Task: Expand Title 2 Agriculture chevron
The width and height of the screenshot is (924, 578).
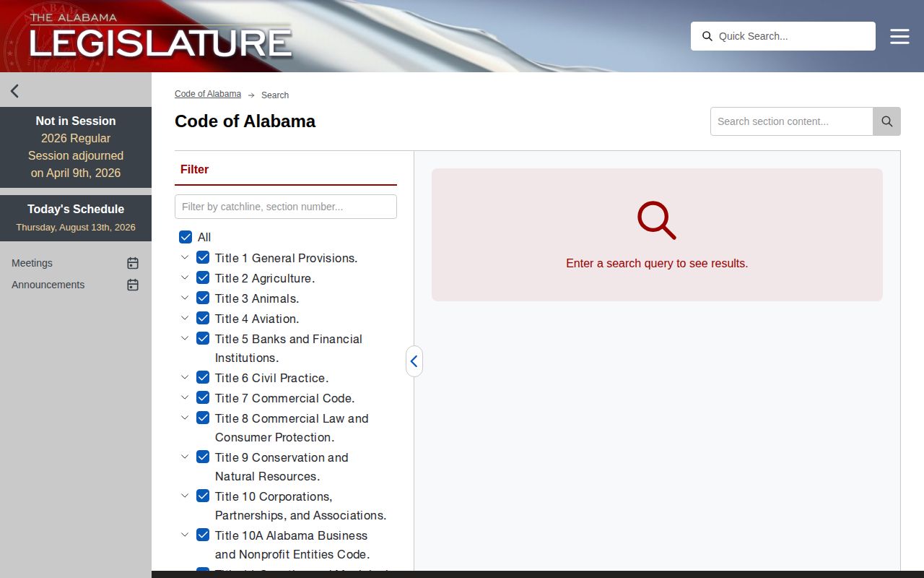Action: tap(185, 277)
